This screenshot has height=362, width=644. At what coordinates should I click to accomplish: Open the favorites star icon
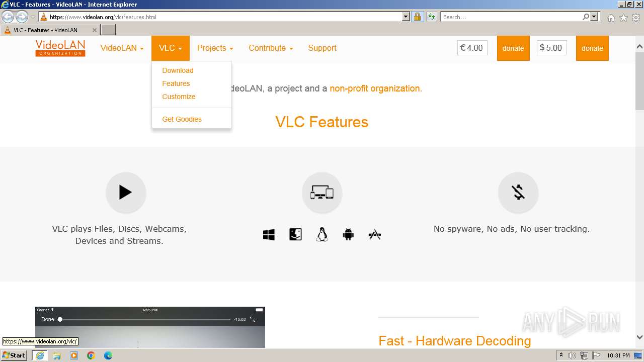(x=623, y=18)
